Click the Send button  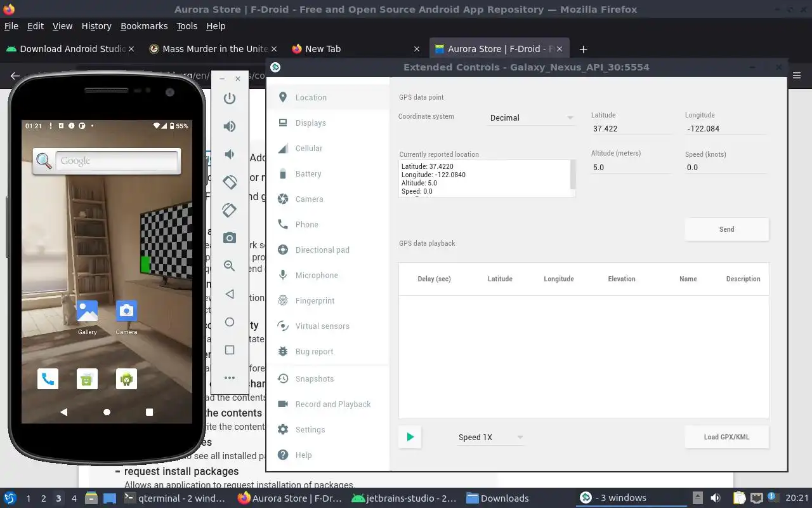(x=727, y=229)
